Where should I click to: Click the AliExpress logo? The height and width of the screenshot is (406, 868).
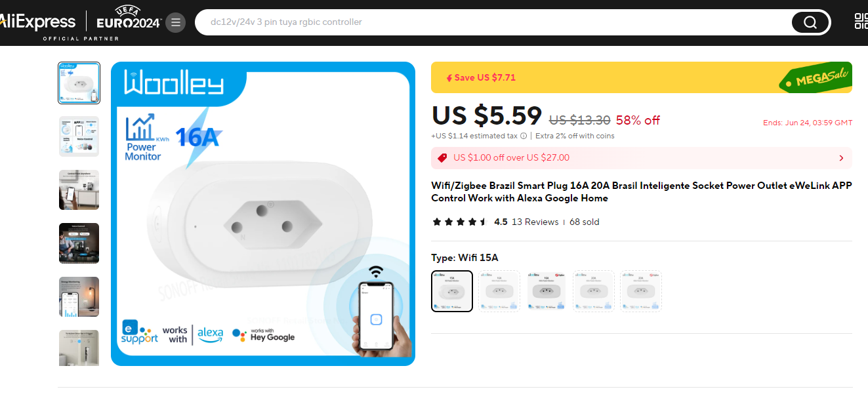37,22
